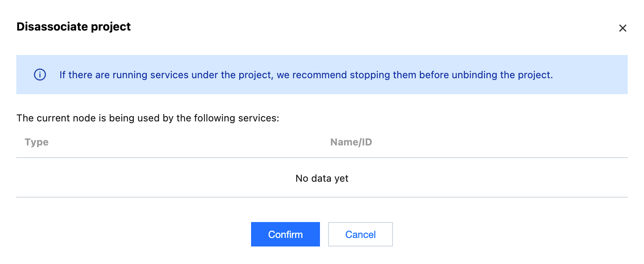Click the info circle icon
Viewport: 644px width, 264px height.
40,75
